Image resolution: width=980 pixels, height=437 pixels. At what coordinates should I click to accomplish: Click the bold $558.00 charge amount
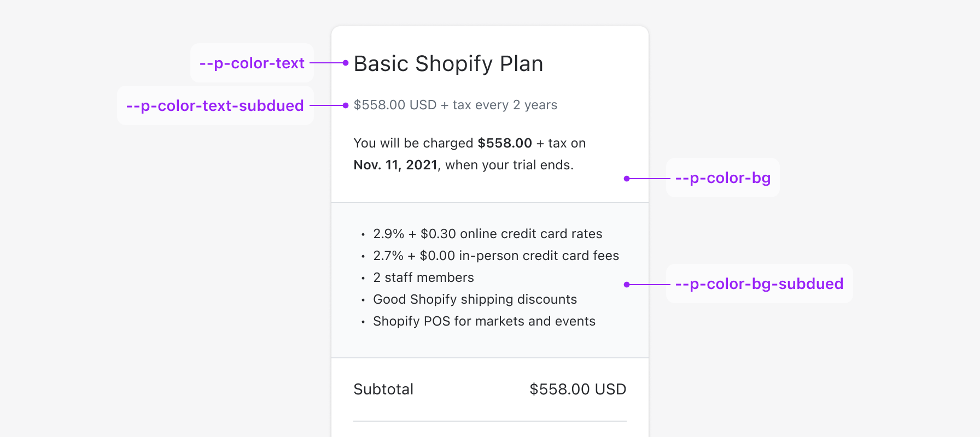tap(504, 143)
